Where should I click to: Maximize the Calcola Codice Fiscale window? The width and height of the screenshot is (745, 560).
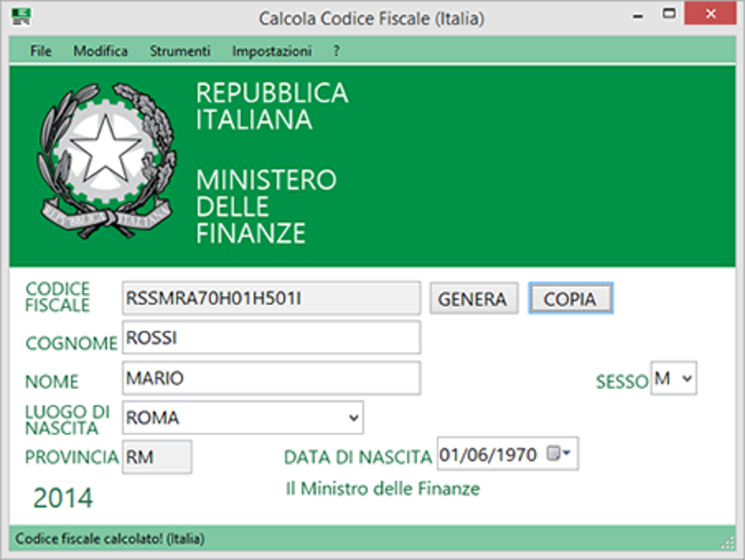tap(669, 14)
